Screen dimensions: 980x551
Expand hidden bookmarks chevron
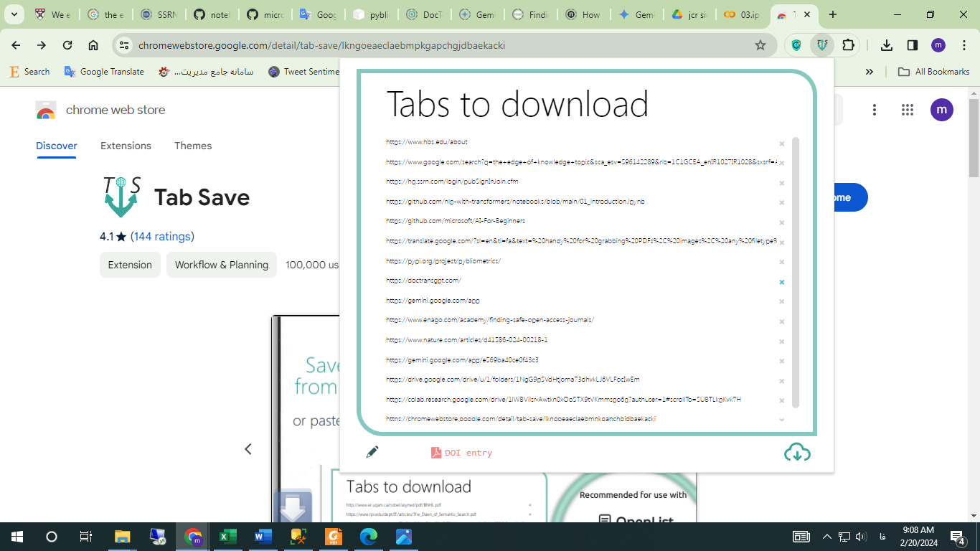pos(870,72)
